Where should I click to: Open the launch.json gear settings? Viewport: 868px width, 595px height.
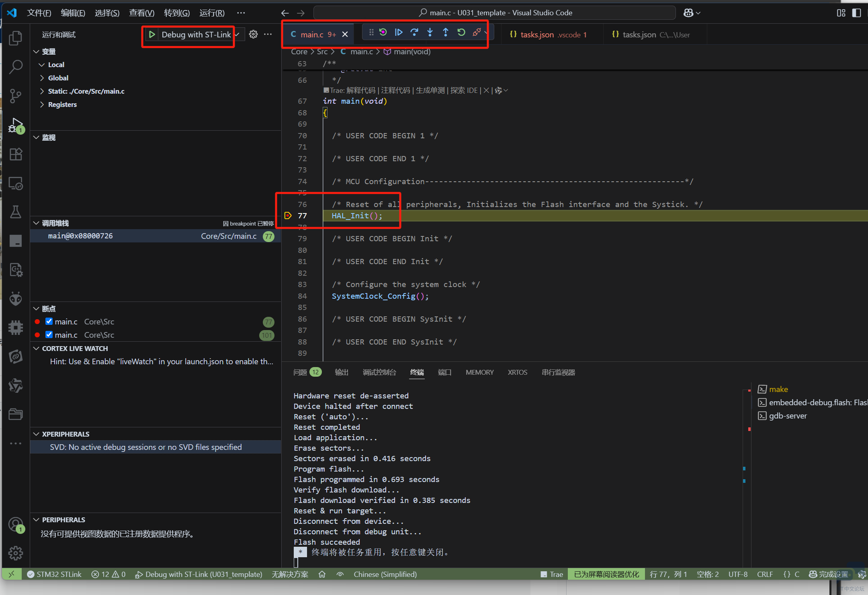[x=253, y=35]
